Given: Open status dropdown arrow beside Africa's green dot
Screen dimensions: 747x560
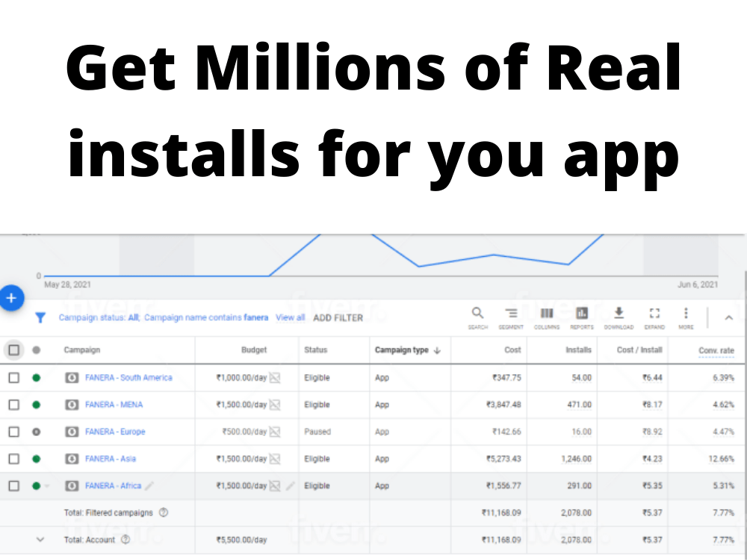Looking at the screenshot, I should click(x=46, y=486).
